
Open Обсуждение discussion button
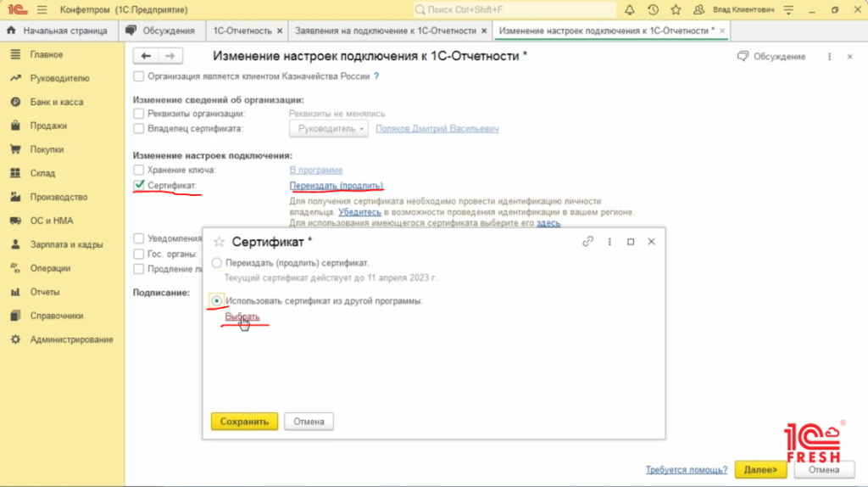click(771, 57)
